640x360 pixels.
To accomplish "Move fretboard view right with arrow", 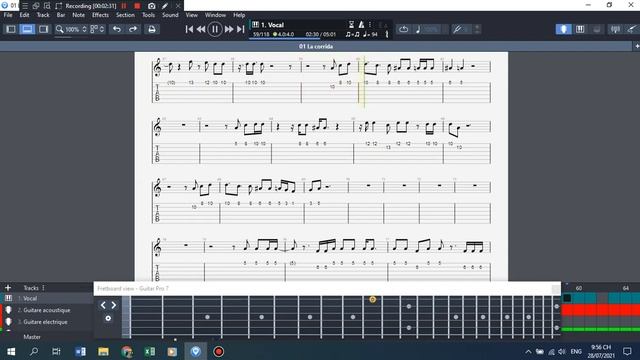I will [113, 305].
